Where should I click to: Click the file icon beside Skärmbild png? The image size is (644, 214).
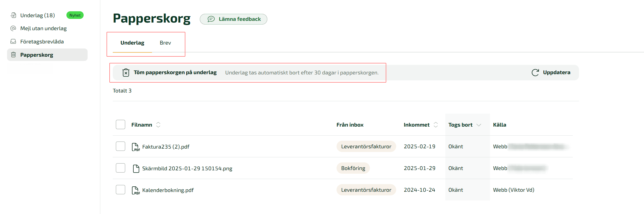pos(136,169)
